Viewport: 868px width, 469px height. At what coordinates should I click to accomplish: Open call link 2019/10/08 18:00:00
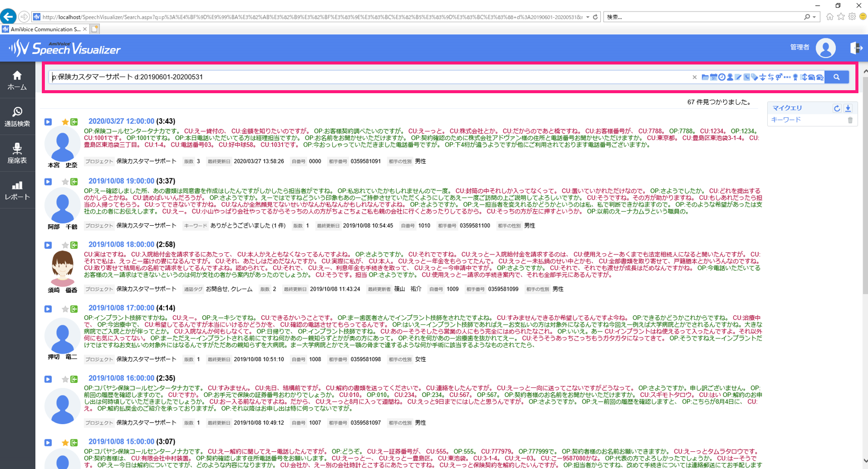[121, 244]
